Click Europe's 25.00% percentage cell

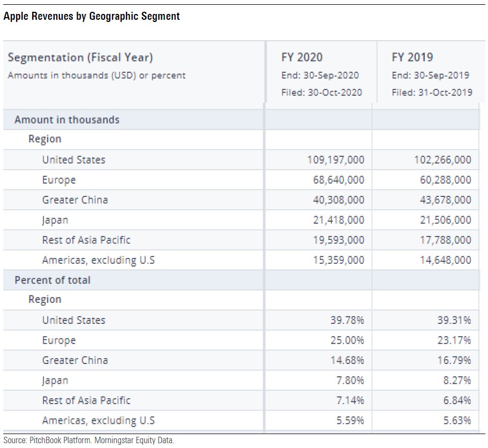pyautogui.click(x=347, y=340)
